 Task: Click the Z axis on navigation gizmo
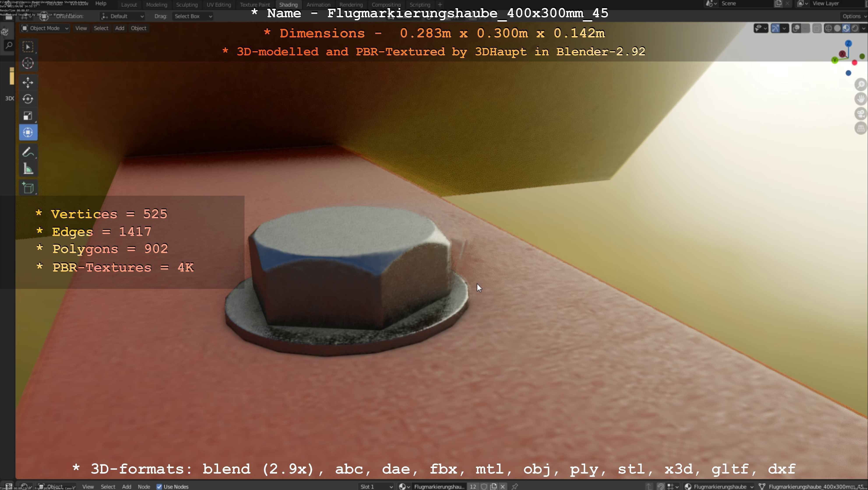coord(848,44)
